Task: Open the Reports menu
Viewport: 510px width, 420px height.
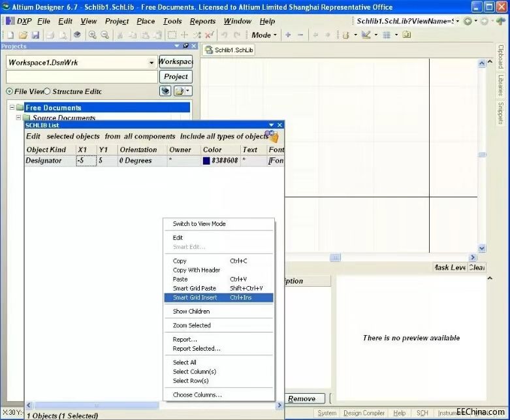Action: coord(202,21)
